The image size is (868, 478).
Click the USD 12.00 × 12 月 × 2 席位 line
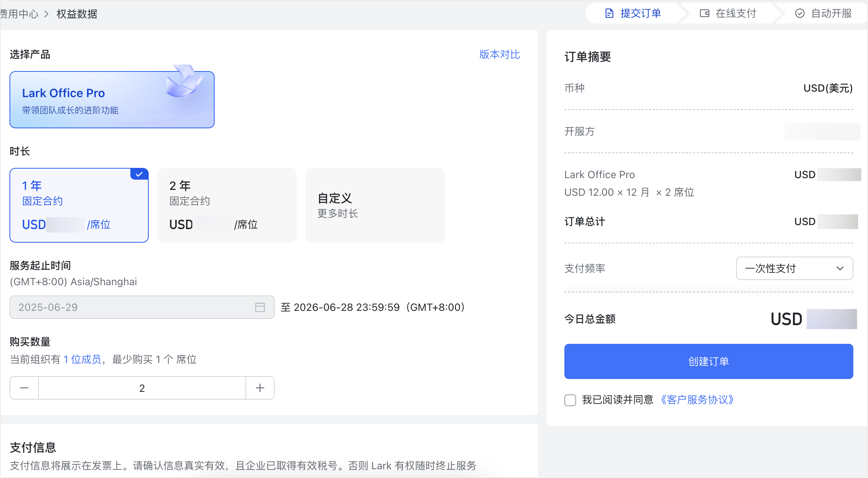pos(629,192)
